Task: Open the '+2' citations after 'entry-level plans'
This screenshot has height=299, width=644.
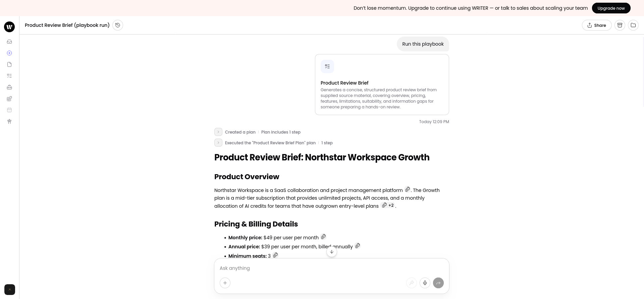Action: click(x=388, y=205)
